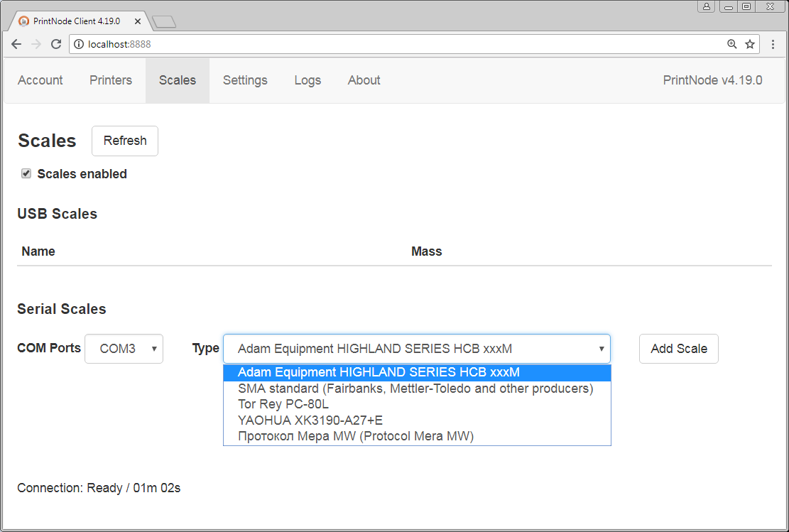Viewport: 789px width, 532px height.
Task: Select the Scales tab
Action: click(177, 80)
